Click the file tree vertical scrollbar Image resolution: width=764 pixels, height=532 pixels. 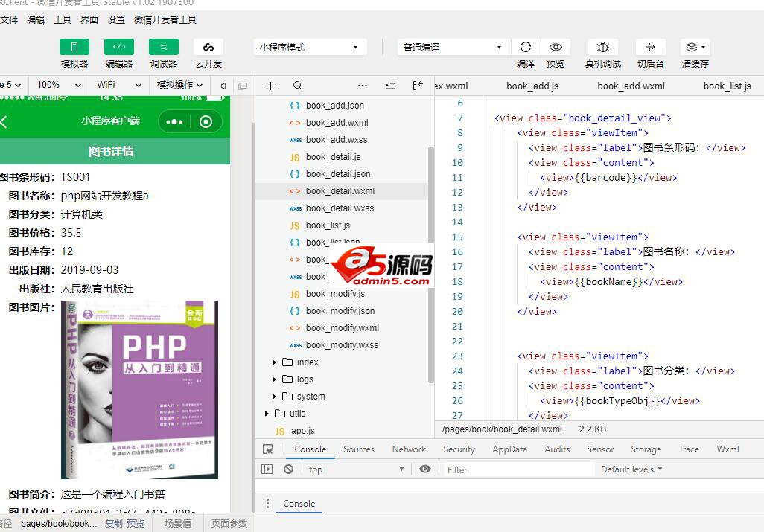coord(430,260)
